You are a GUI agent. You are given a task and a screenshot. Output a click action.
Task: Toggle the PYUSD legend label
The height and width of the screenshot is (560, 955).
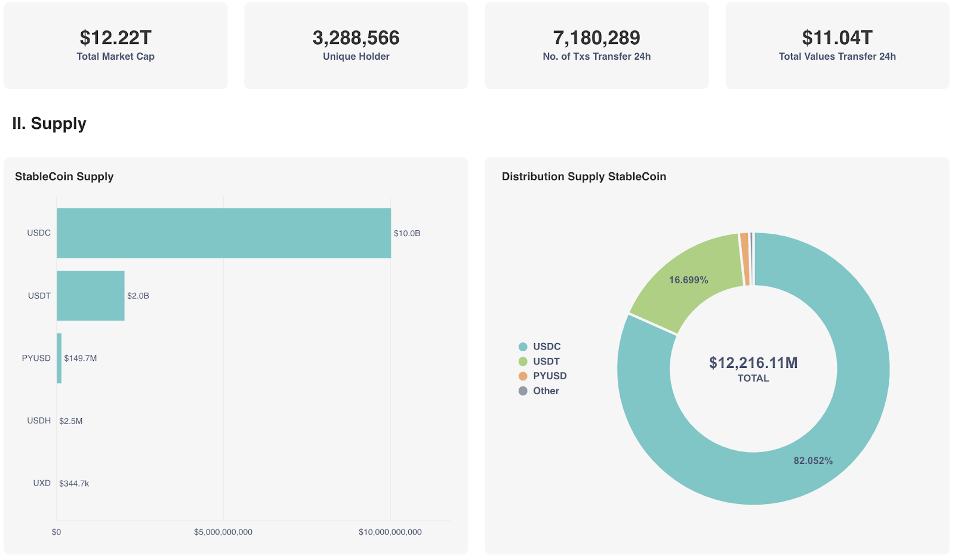tap(550, 376)
